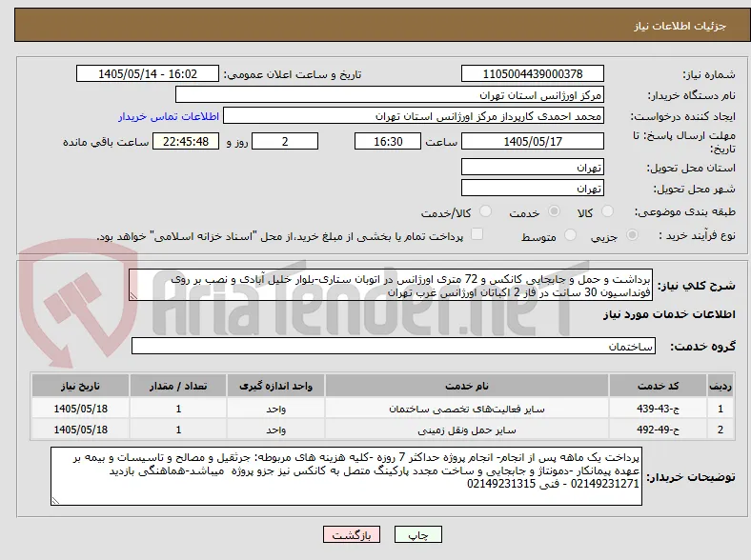
Task: Select the جزیی purchase type radio
Action: [x=632, y=235]
